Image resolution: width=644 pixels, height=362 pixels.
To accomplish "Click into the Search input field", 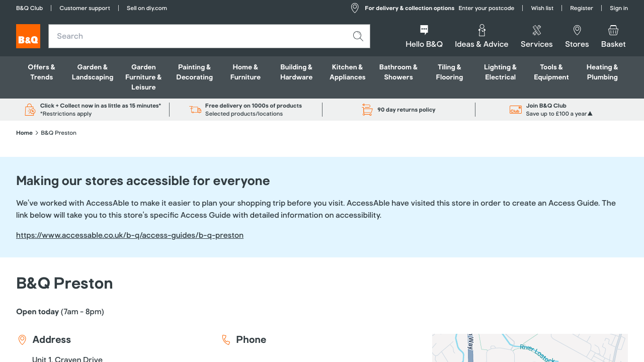I will [199, 36].
